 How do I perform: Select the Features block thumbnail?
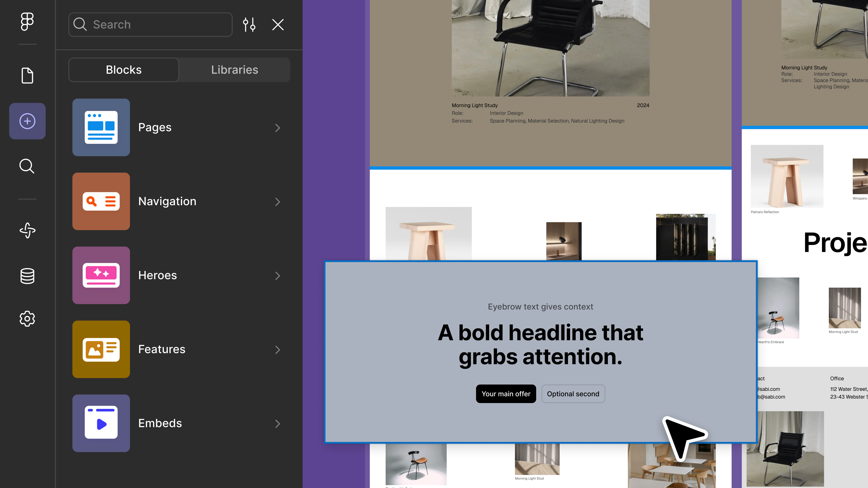coord(101,349)
